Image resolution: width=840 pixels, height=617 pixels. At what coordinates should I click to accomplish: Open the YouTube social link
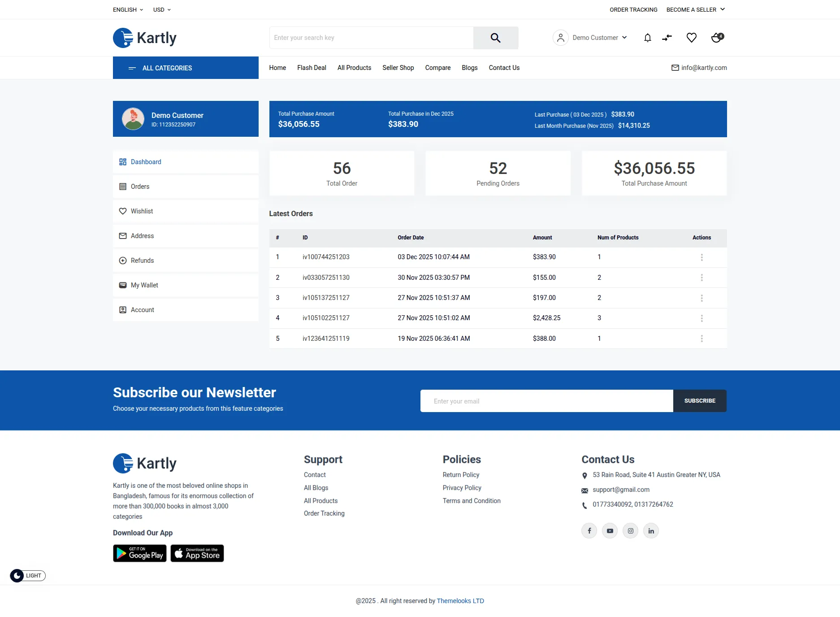pos(610,531)
